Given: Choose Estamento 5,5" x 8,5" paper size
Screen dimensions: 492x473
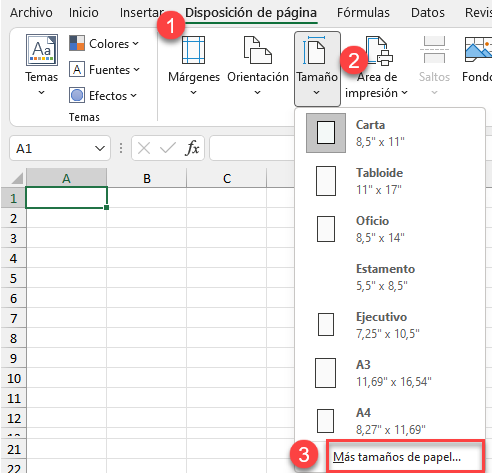Looking at the screenshot, I should pyautogui.click(x=389, y=277).
